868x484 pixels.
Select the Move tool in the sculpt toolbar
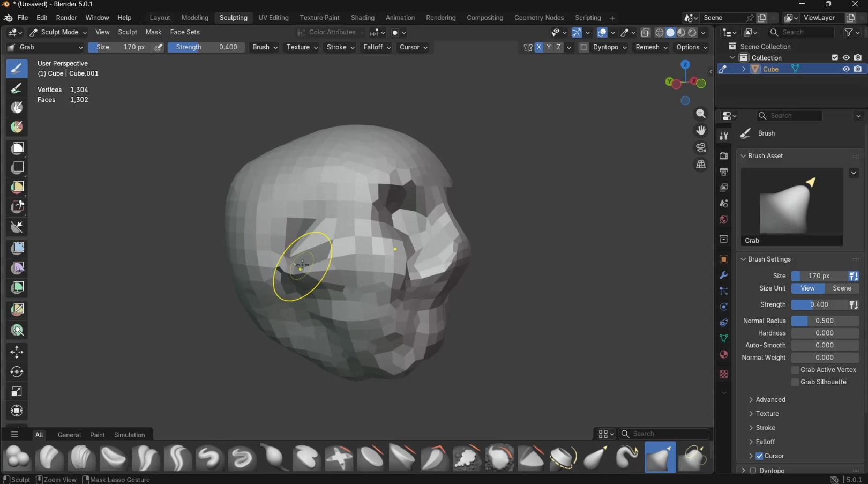click(17, 352)
